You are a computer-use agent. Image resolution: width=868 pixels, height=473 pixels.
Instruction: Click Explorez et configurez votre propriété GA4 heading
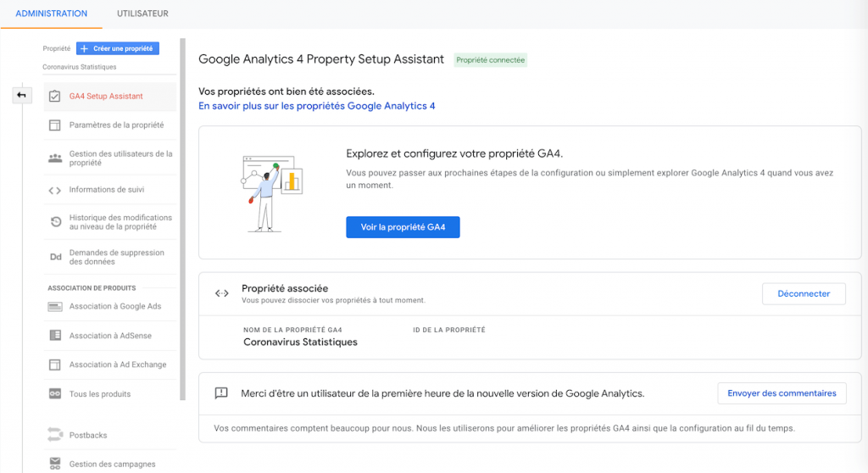[454, 154]
